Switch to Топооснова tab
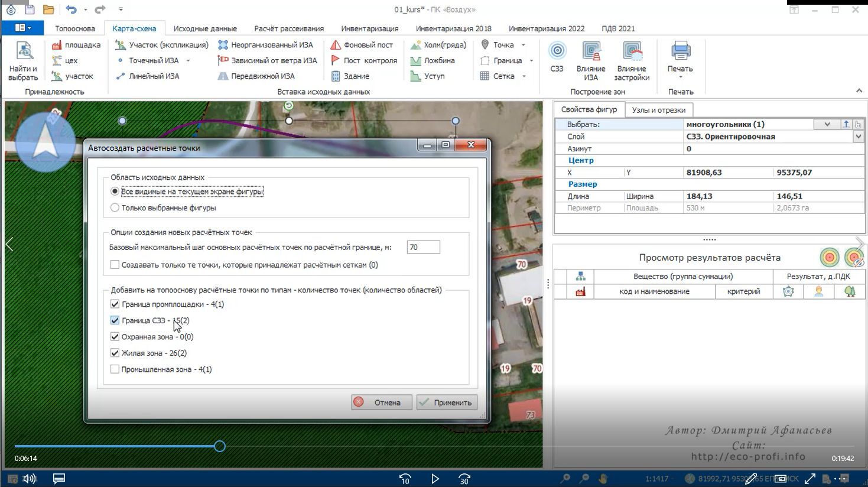868x487 pixels. point(75,28)
